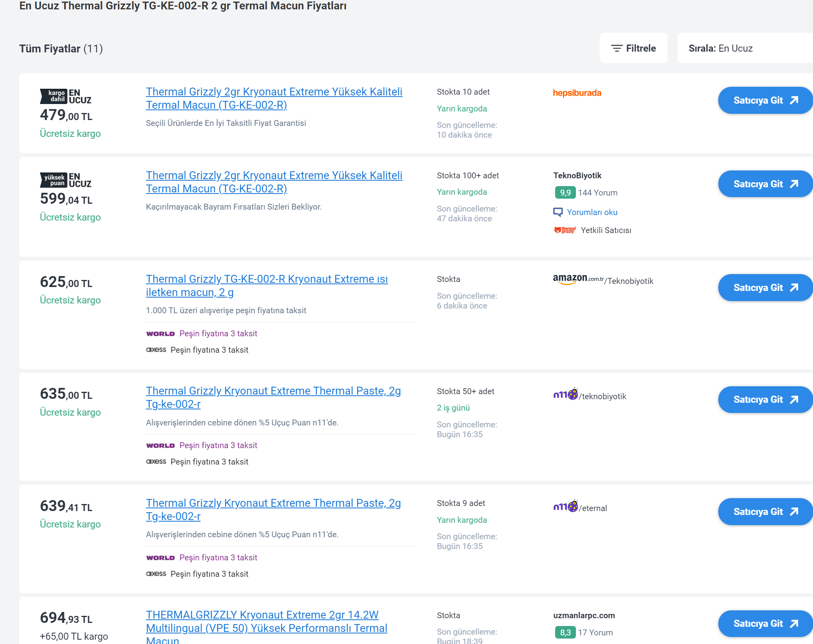Viewport: 813px width, 644px height.
Task: Click the Tüm Fiyatlar (11) heading
Action: 61,48
